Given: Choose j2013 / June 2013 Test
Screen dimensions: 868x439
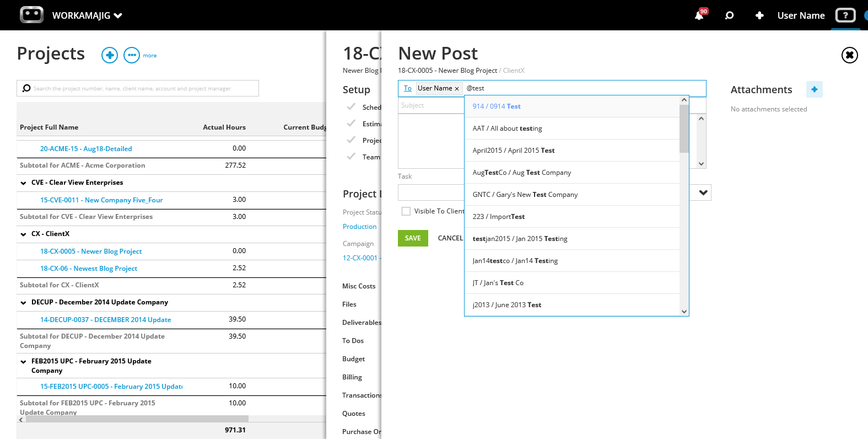Looking at the screenshot, I should point(572,305).
